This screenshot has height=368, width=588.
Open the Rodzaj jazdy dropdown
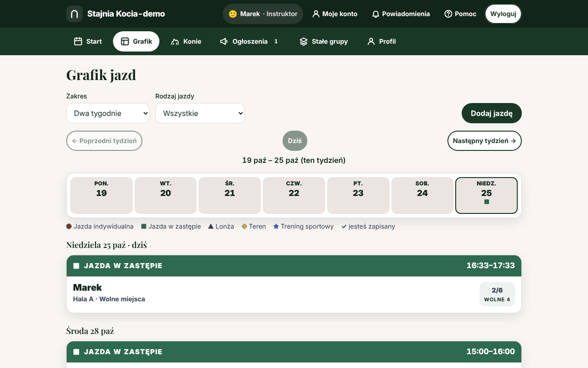coord(200,113)
